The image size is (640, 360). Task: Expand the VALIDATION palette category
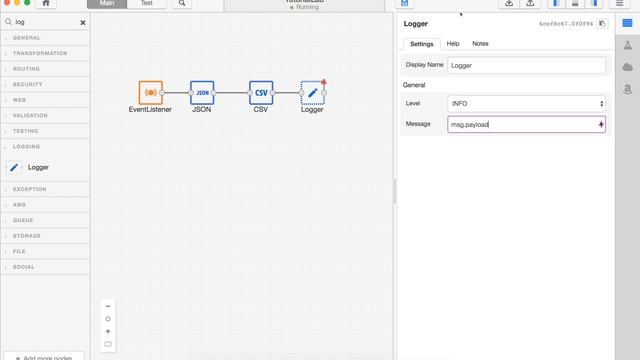tap(45, 116)
